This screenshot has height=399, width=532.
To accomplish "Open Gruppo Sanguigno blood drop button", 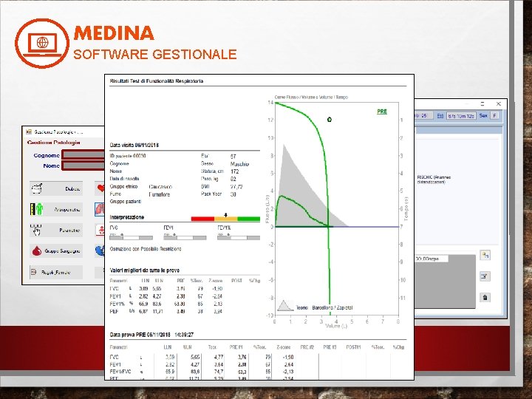I will coord(56,251).
